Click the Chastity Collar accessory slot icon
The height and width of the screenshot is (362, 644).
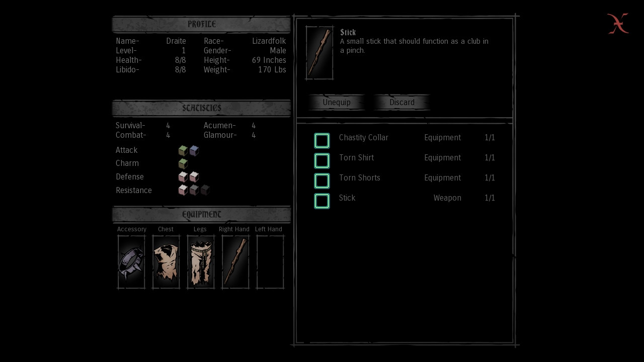(x=131, y=262)
